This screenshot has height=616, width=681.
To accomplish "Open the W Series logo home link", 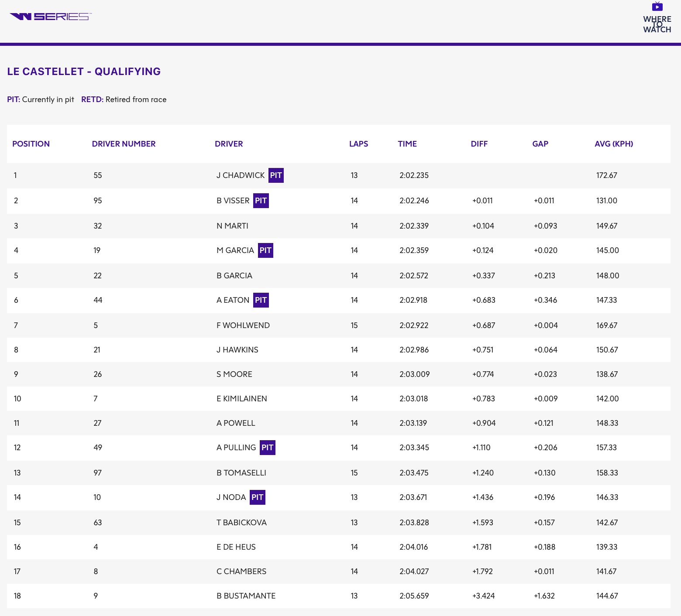I will coord(51,17).
